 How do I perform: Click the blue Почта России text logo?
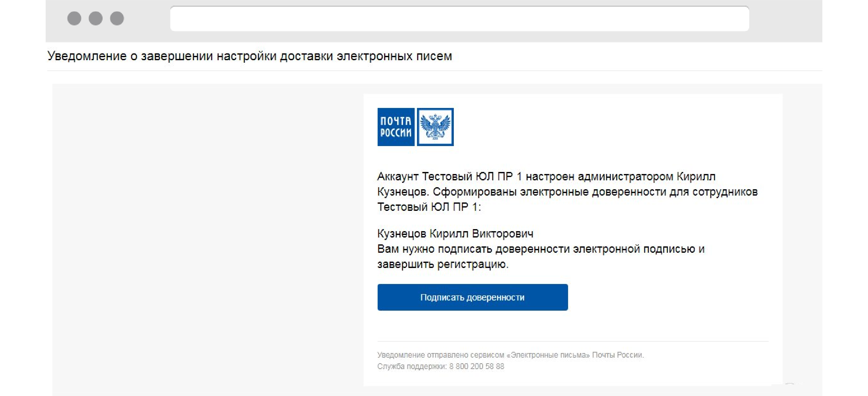coord(396,127)
